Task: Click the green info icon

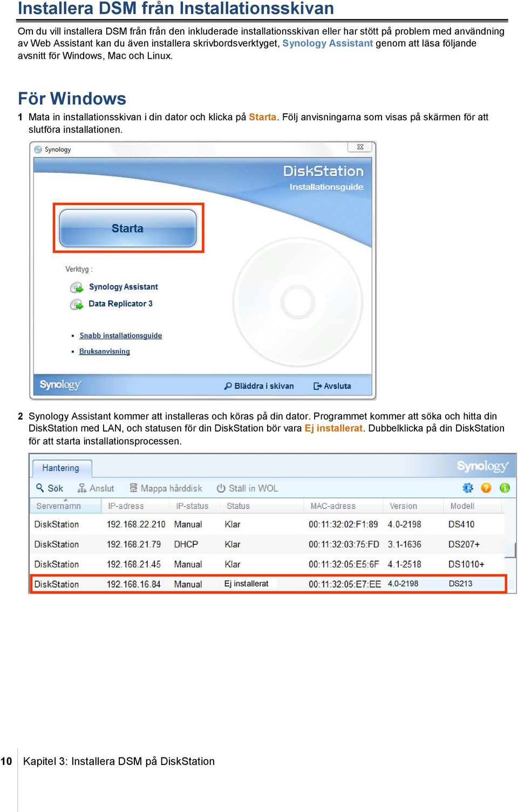Action: tap(505, 488)
